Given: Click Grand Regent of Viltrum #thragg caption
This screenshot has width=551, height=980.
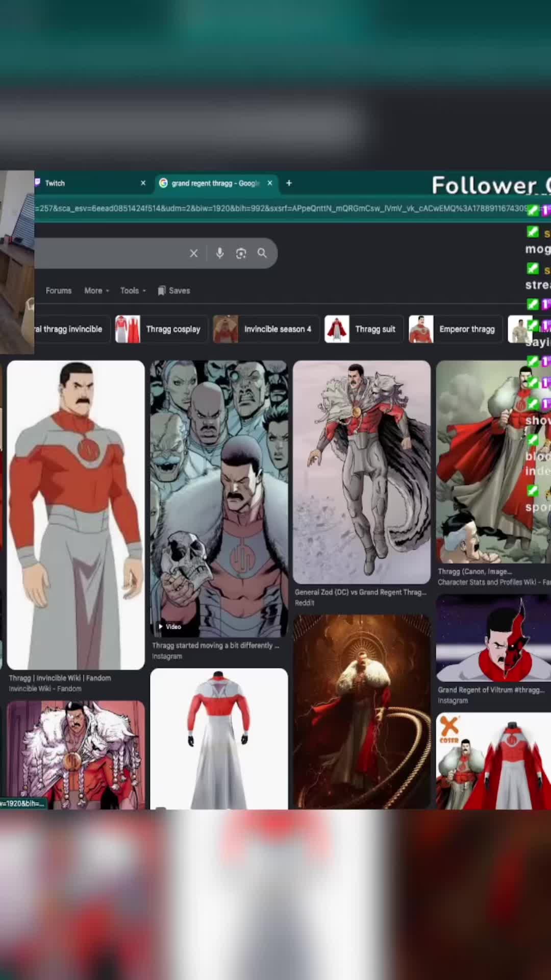Looking at the screenshot, I should point(491,690).
